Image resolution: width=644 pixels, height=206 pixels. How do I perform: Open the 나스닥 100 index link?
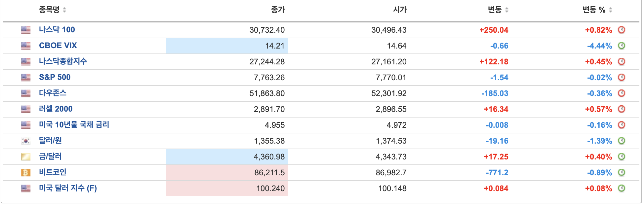click(57, 30)
